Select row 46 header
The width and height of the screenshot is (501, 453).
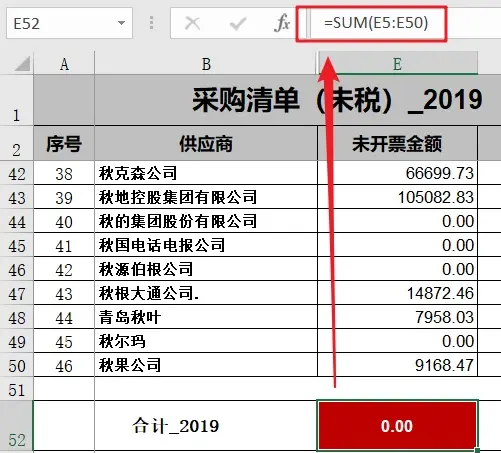coord(17,269)
